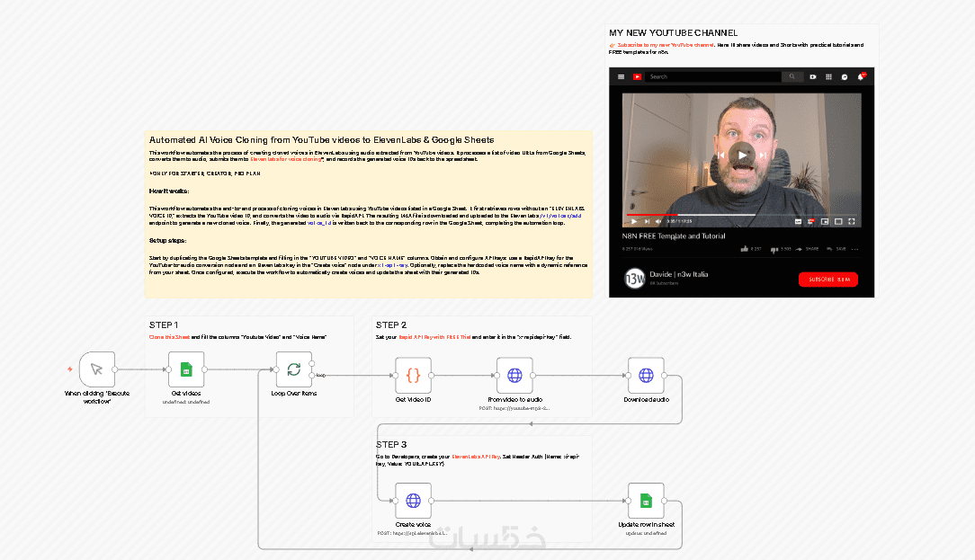
Task: Click the volume speaker icon in the player
Action: pos(657,221)
